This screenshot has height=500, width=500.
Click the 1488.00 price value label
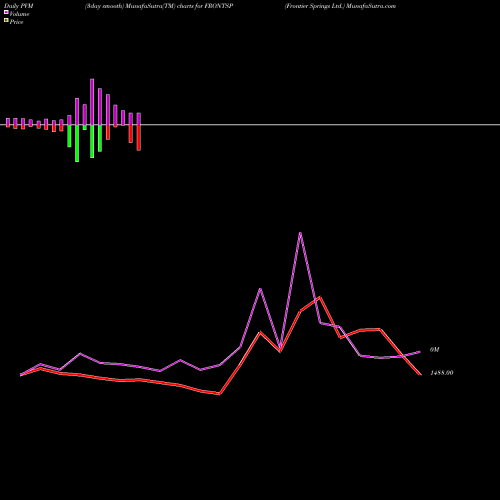tap(442, 373)
